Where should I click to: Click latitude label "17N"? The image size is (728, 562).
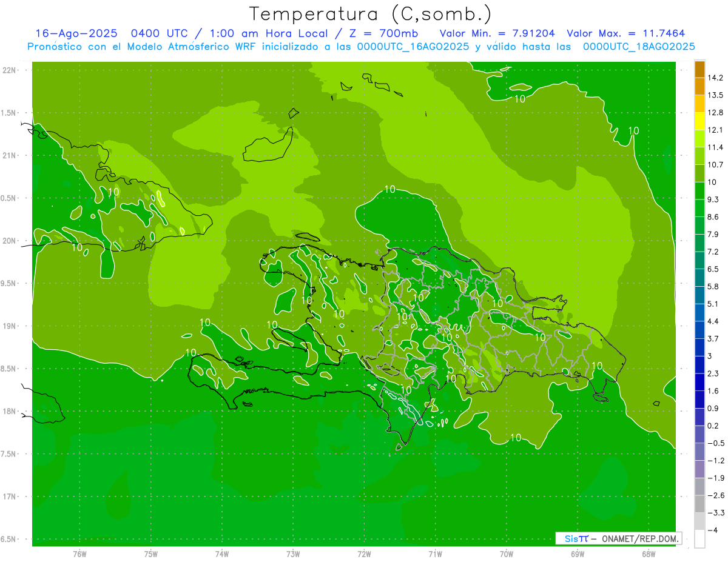point(10,497)
